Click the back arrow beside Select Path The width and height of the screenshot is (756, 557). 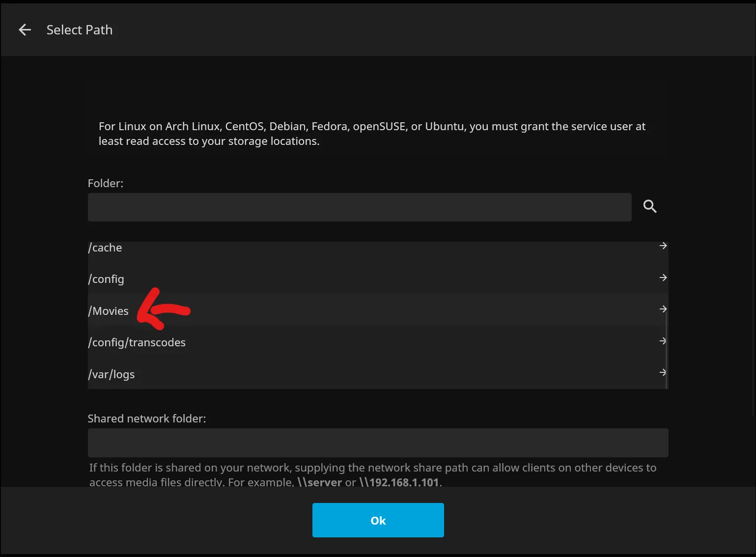click(25, 30)
